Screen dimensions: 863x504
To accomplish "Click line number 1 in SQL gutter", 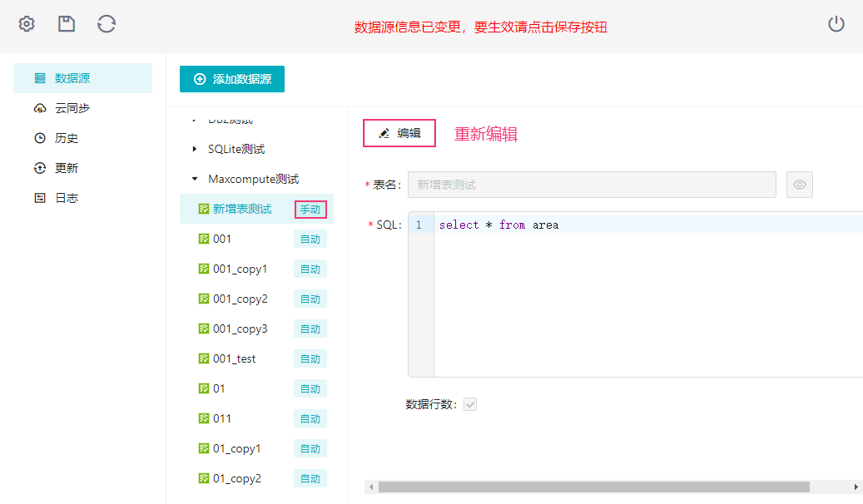I will coord(419,225).
